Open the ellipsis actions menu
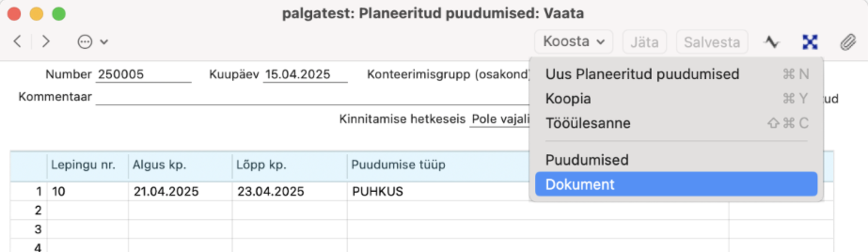The height and width of the screenshot is (252, 868). 85,42
